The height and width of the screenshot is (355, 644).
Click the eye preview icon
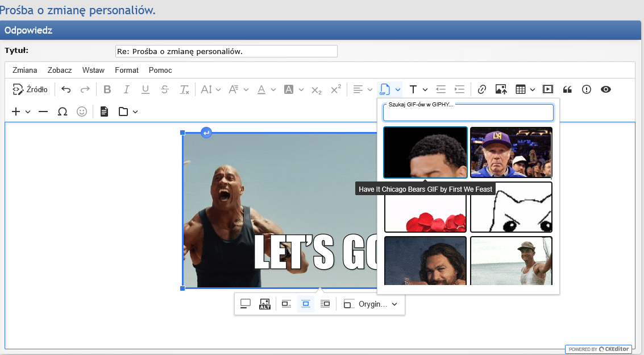pyautogui.click(x=606, y=89)
